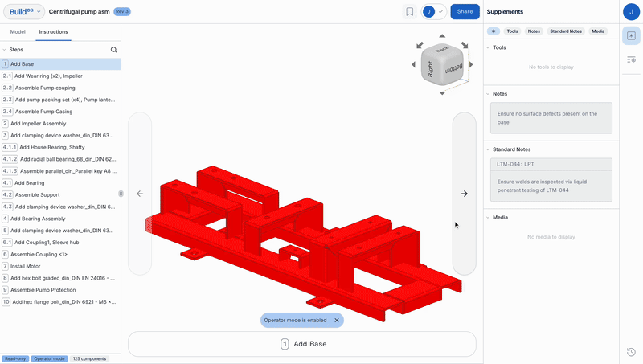Click the Read-only status badge

coord(15,358)
